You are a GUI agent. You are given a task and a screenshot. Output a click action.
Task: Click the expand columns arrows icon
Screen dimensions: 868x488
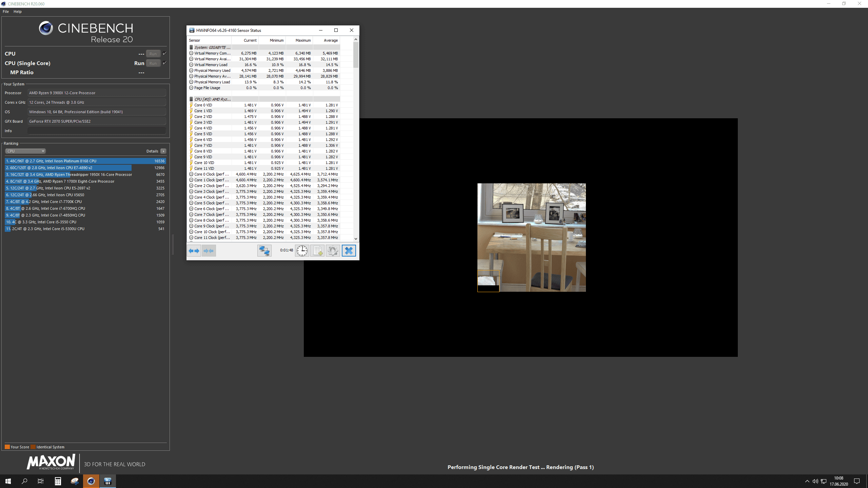click(x=194, y=251)
